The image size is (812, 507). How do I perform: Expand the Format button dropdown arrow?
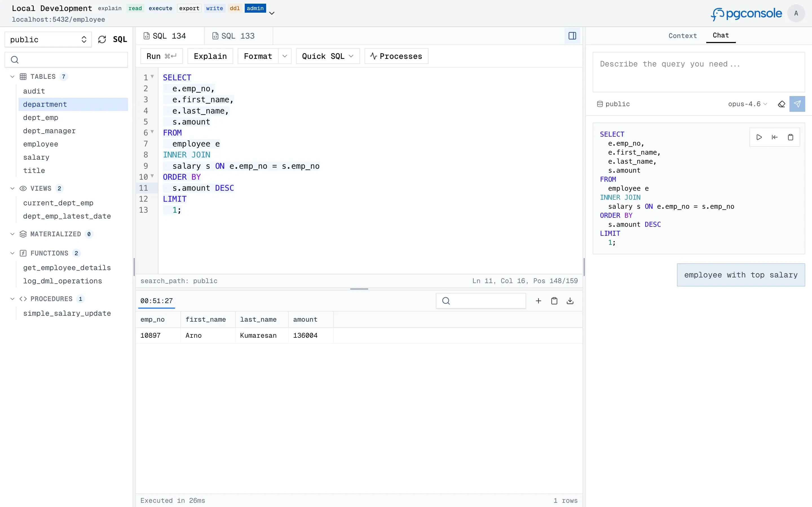(x=284, y=56)
